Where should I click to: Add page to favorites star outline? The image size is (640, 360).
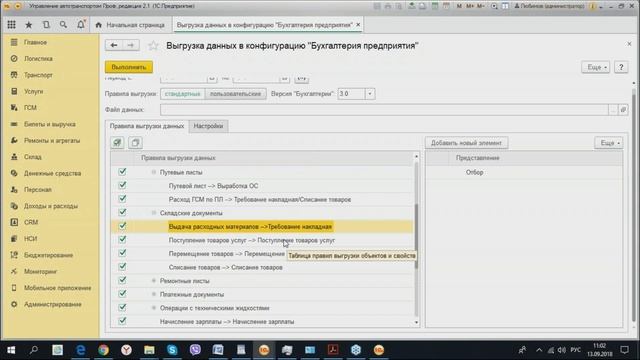[x=153, y=45]
